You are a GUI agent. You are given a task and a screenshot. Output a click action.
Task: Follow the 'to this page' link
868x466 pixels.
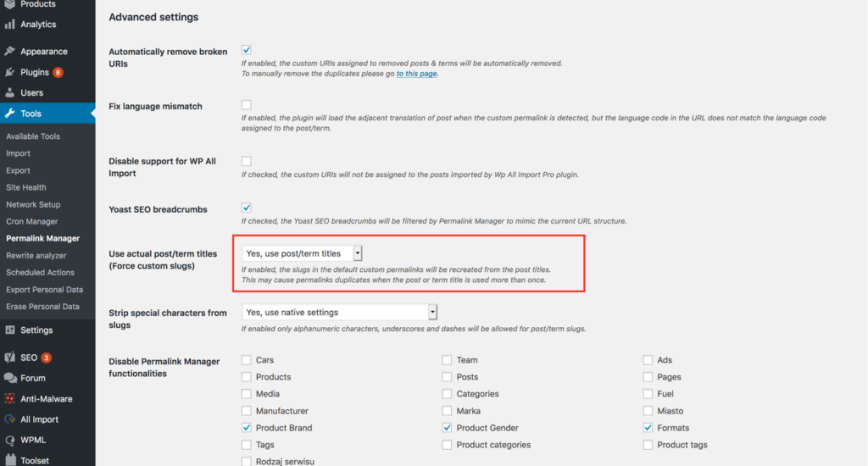coord(416,74)
